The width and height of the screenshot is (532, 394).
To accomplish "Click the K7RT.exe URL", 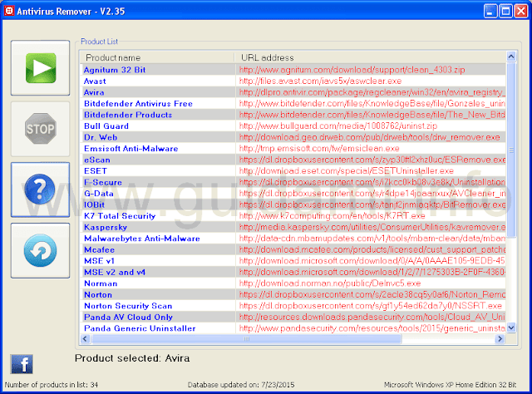I will (332, 216).
